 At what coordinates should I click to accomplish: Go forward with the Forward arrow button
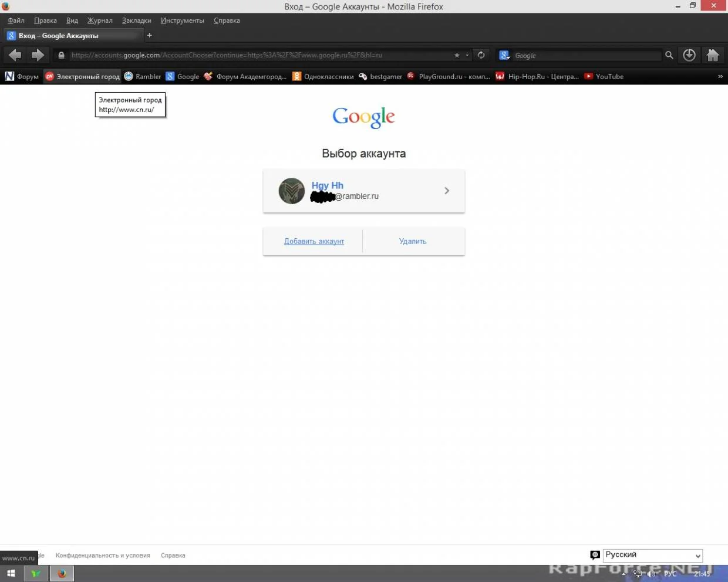(x=38, y=55)
